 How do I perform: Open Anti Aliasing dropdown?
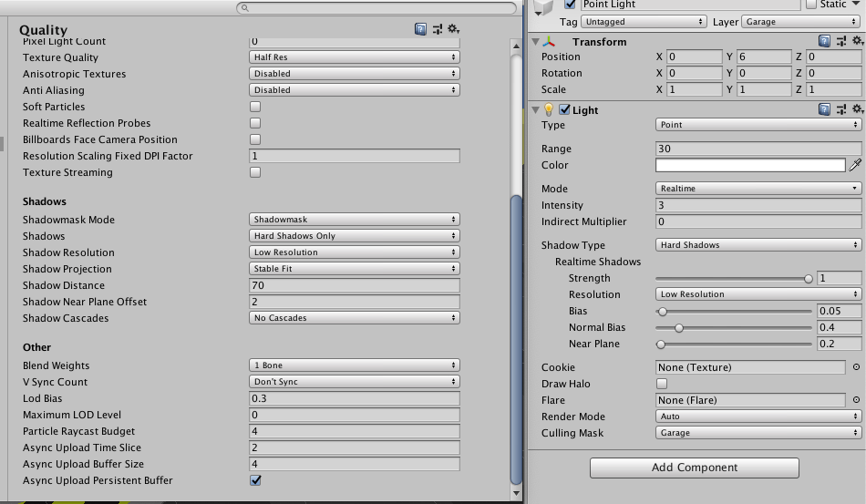(x=355, y=90)
